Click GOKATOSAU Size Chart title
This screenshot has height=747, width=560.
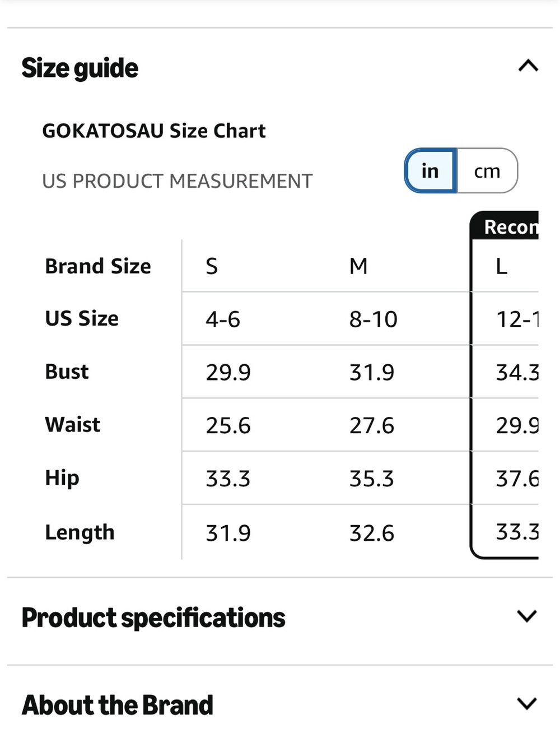[x=154, y=131]
